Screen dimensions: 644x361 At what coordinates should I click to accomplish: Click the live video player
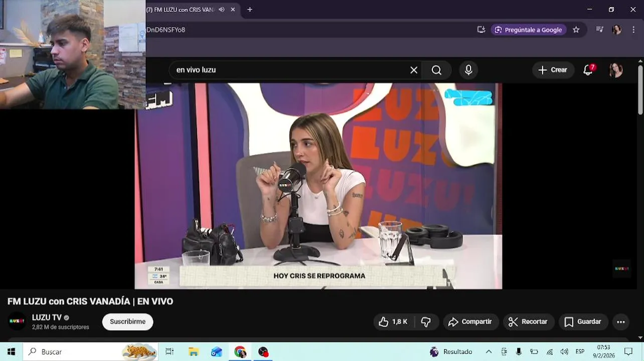(318, 186)
